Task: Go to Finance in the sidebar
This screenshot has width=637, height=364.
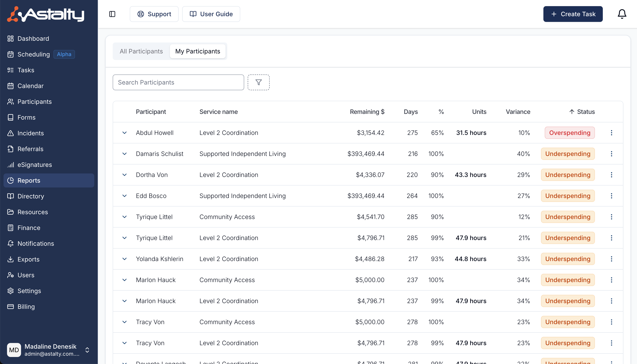Action: pos(49,228)
